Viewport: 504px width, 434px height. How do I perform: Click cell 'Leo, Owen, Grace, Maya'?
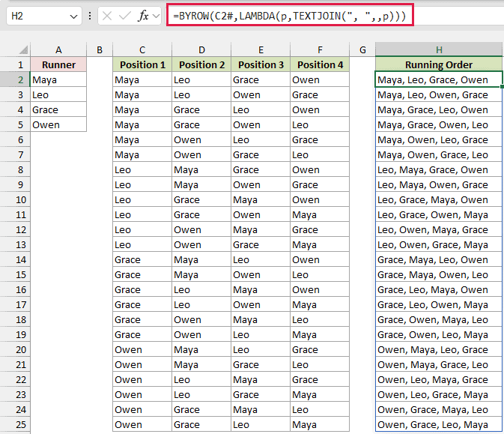pyautogui.click(x=439, y=244)
